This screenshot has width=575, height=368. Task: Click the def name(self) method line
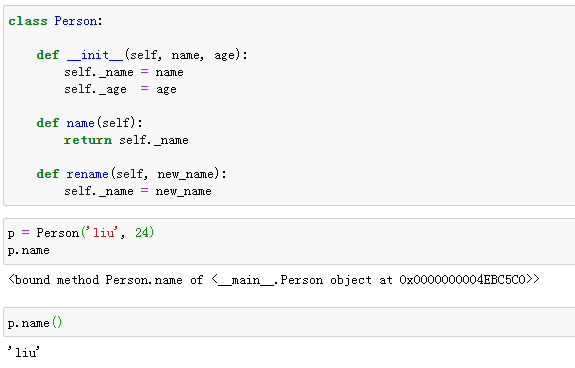[89, 123]
